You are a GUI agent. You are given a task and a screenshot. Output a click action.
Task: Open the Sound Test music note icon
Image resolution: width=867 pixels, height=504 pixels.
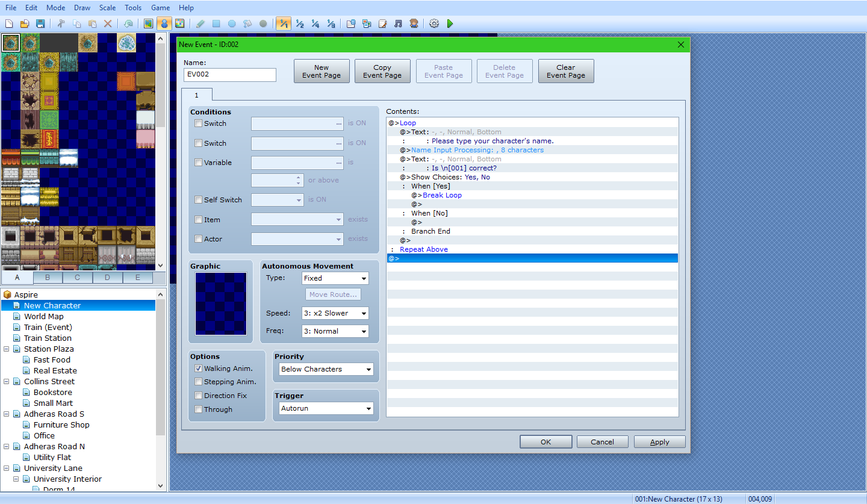(398, 23)
